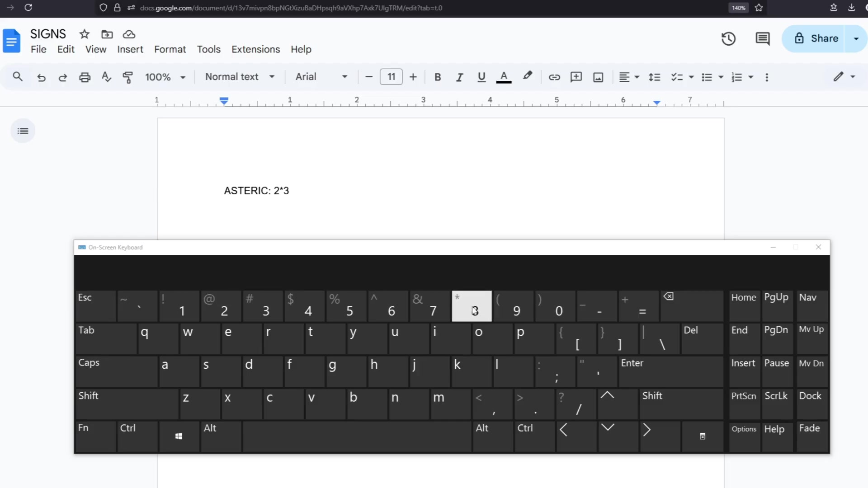Click the font size input field
The width and height of the screenshot is (868, 488).
(391, 77)
